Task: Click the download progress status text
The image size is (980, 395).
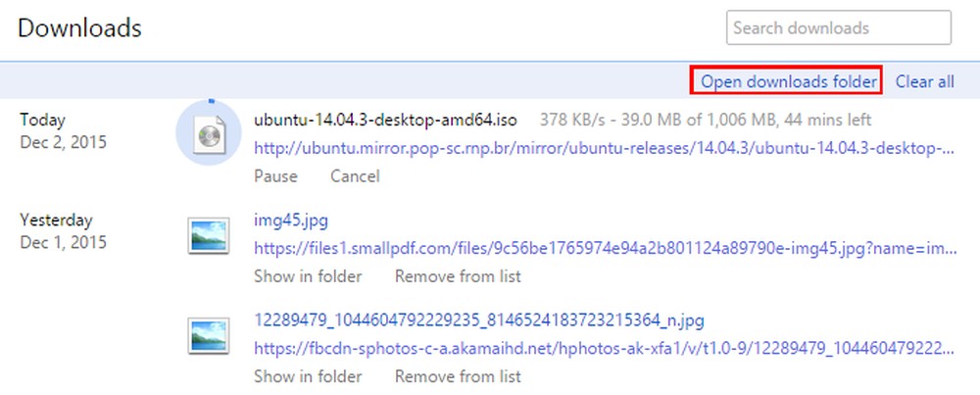Action: pos(706,120)
